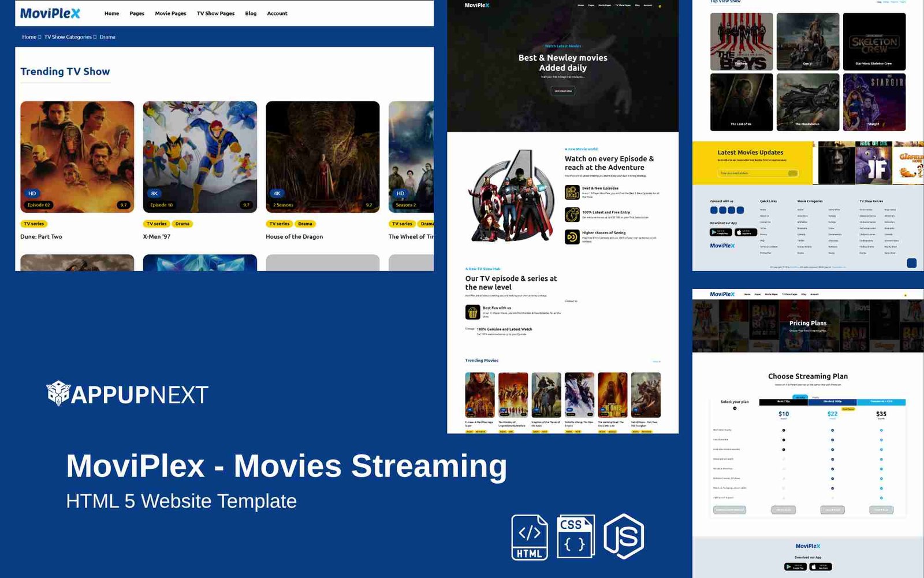Image resolution: width=924 pixels, height=578 pixels.
Task: Click the AppUpNext robot logo icon
Action: click(58, 393)
